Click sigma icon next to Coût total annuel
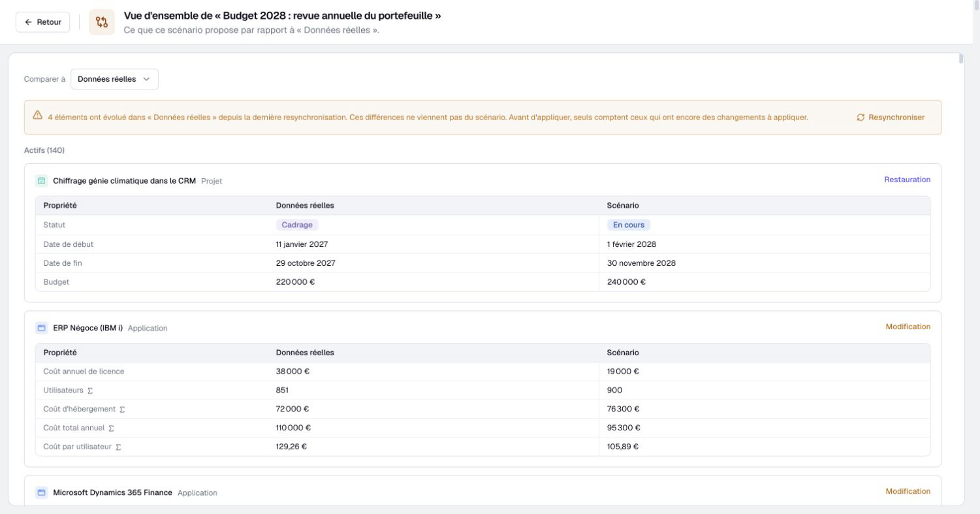 111,428
